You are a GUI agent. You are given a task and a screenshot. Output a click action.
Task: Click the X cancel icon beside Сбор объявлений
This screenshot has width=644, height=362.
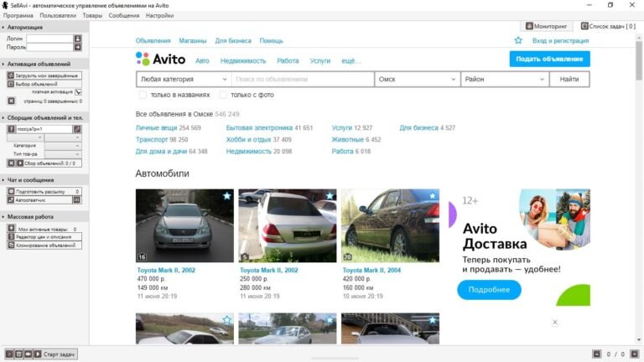click(x=11, y=163)
